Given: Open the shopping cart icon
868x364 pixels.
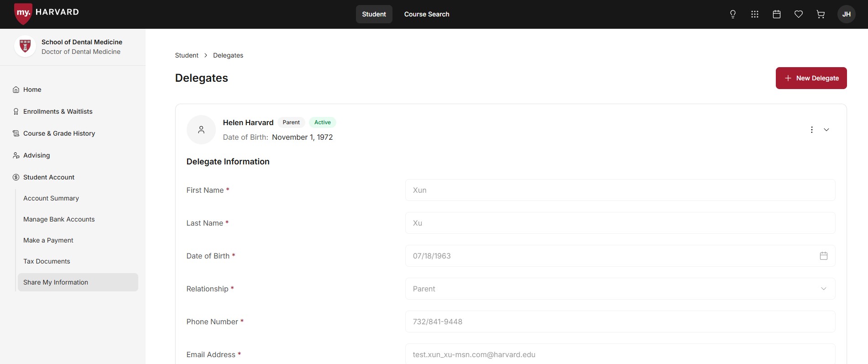Looking at the screenshot, I should (x=821, y=14).
